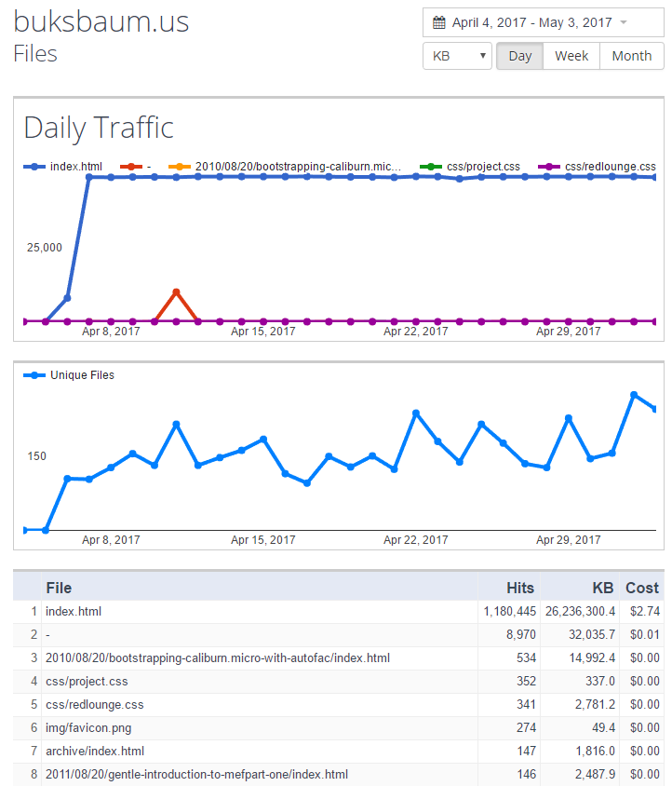
Task: Open archive/index.html file entry
Action: point(94,751)
